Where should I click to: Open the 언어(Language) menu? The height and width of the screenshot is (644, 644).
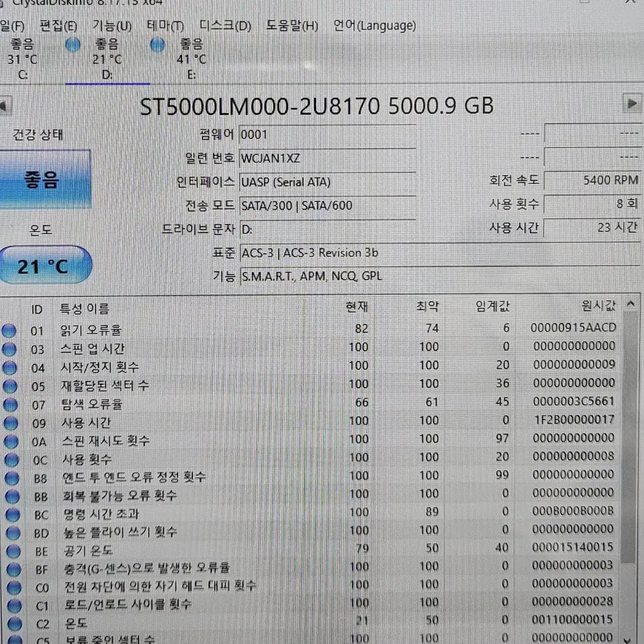click(374, 26)
